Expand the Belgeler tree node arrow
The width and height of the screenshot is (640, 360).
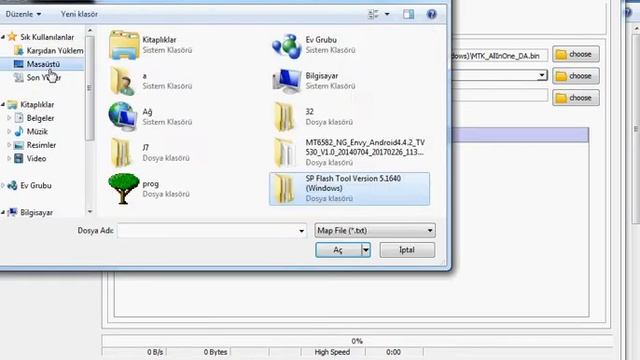coord(9,118)
